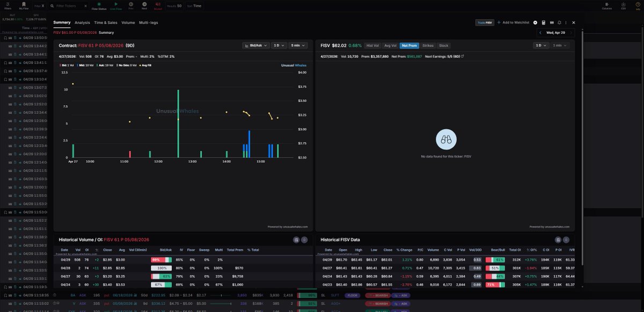This screenshot has width=644, height=312.
Task: Open Next Earnings external link icon
Action: (462, 56)
